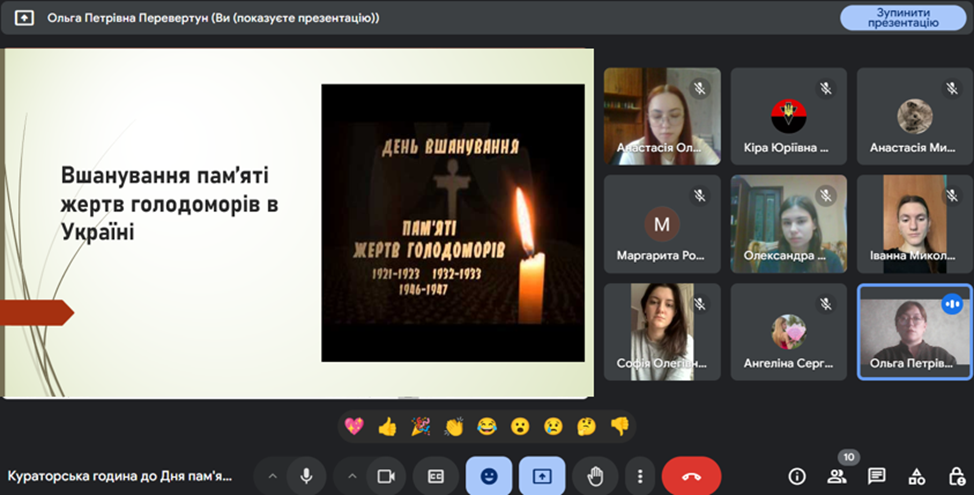Click the meeting title Кураторська година
The width and height of the screenshot is (974, 495).
119,476
